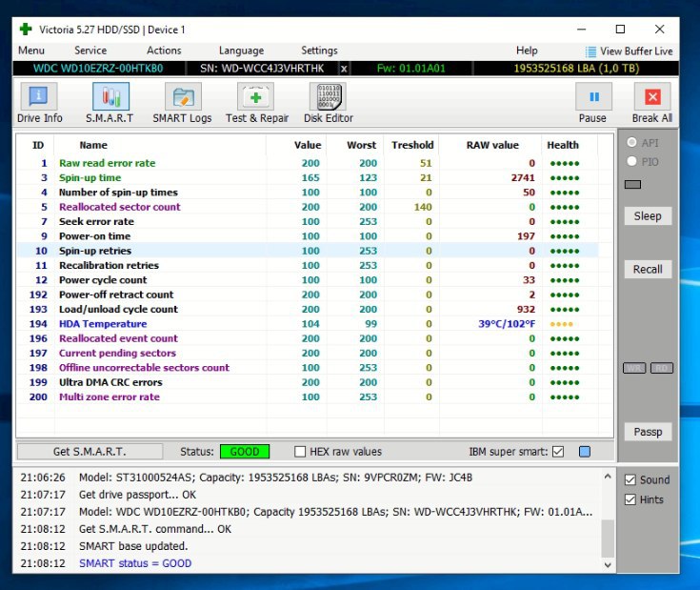700x590 pixels.
Task: Click the RAW value column header
Action: pyautogui.click(x=492, y=145)
